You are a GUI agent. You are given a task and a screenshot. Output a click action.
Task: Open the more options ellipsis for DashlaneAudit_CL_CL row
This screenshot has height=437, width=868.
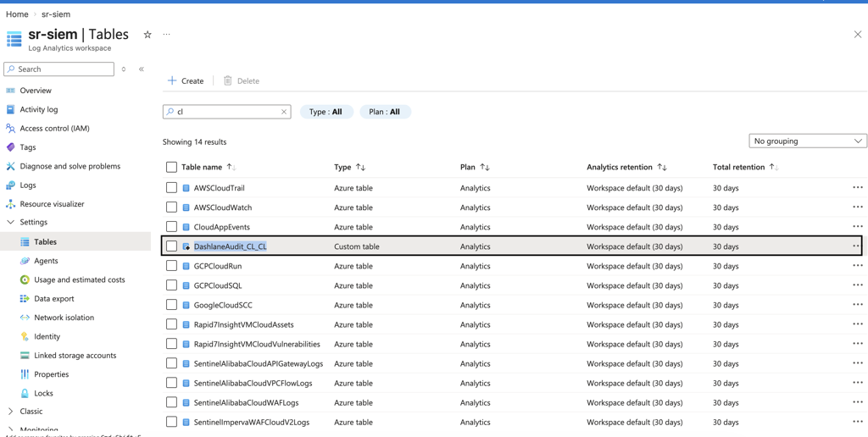pyautogui.click(x=858, y=246)
